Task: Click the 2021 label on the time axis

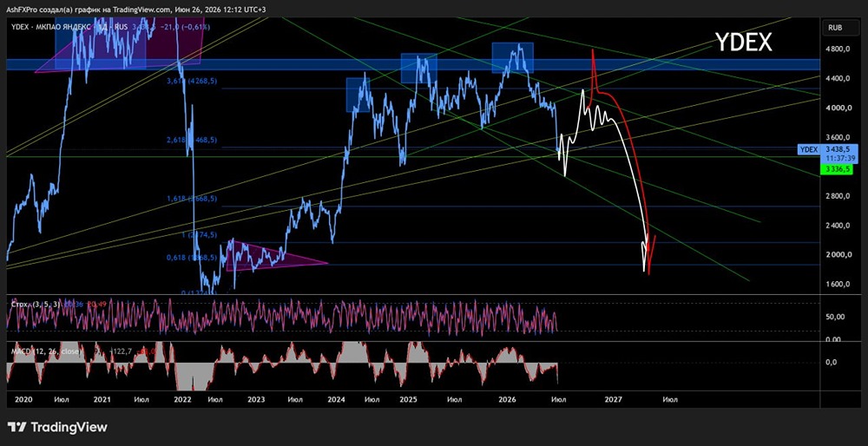Action: pos(103,399)
